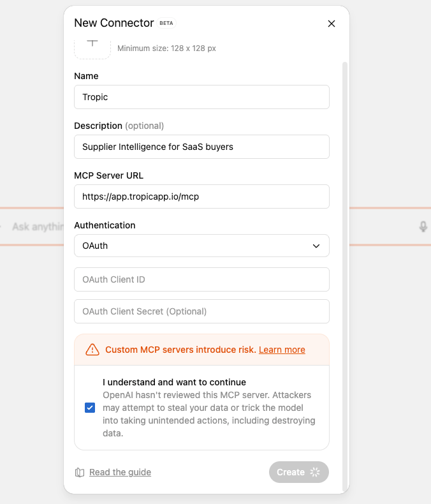Click the book icon beside Read the guide
431x504 pixels.
tap(80, 473)
